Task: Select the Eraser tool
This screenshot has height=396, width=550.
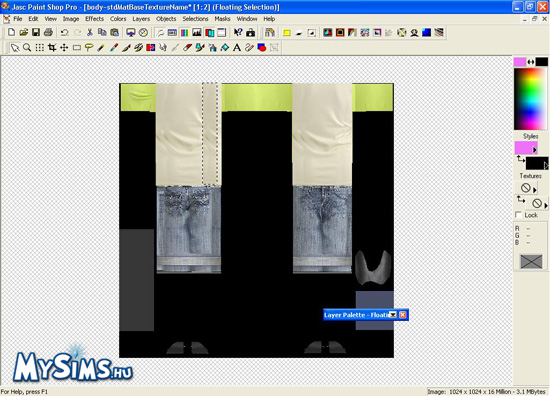Action: coord(188,47)
